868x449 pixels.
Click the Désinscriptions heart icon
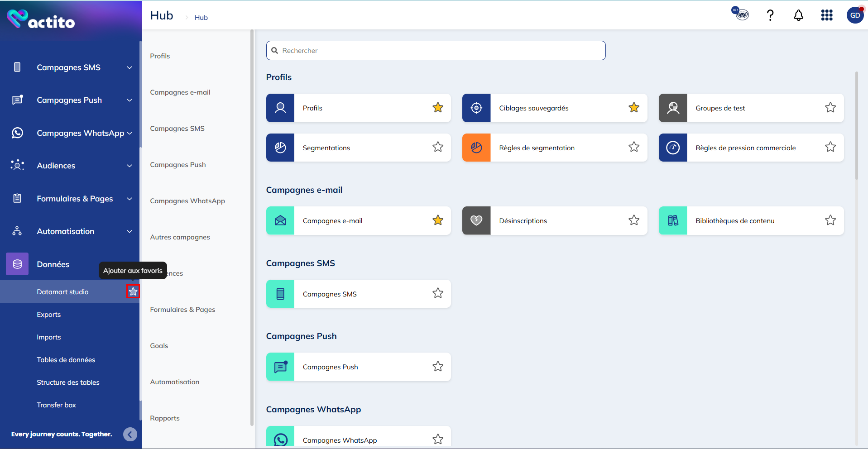click(476, 221)
